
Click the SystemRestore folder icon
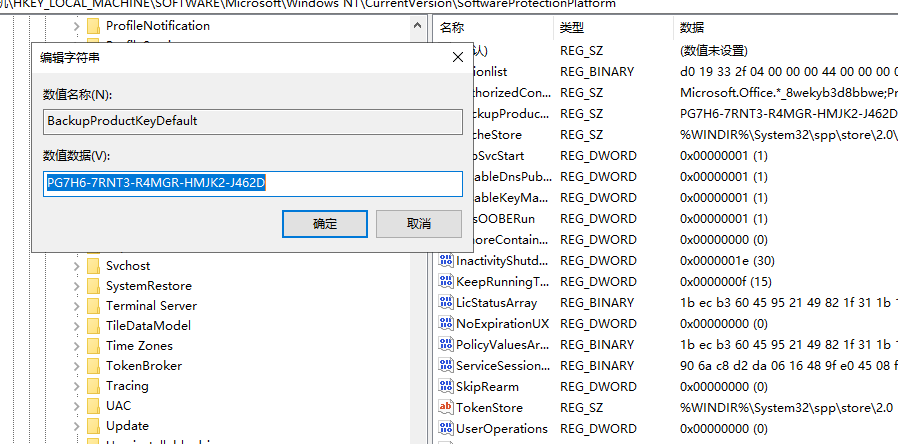[x=93, y=286]
